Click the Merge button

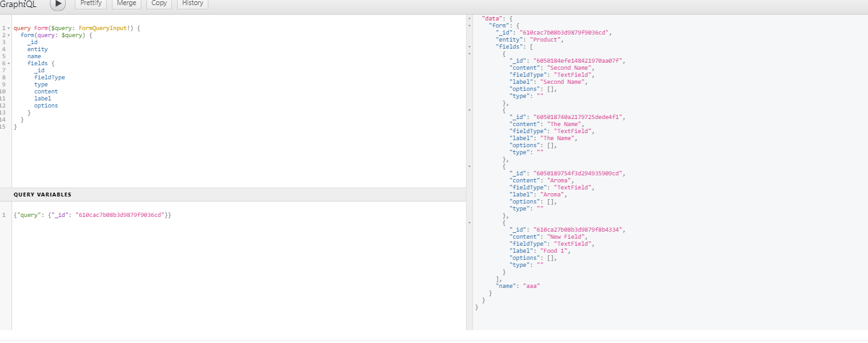coord(127,3)
